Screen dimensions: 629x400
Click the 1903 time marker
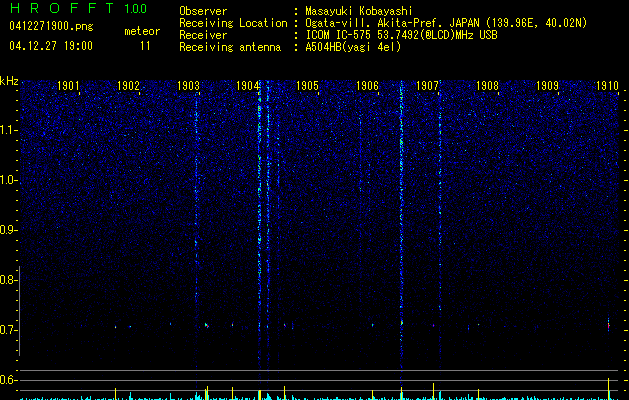188,86
